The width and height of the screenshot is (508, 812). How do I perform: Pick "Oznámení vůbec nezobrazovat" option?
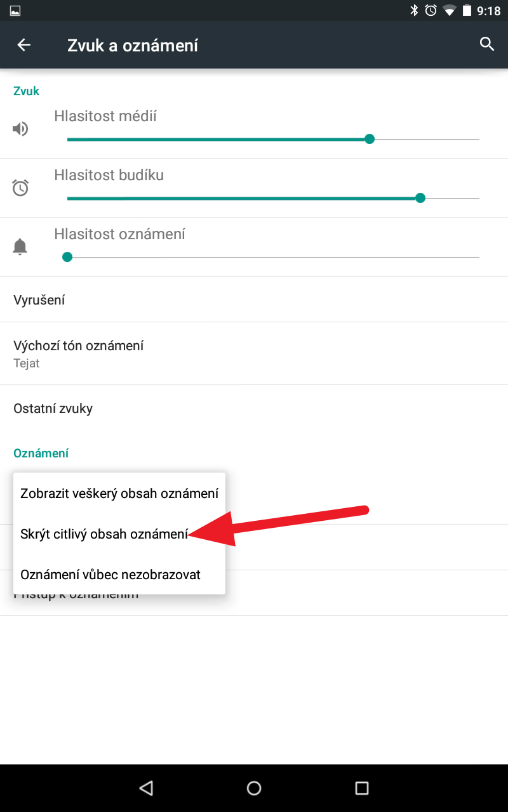click(x=110, y=575)
